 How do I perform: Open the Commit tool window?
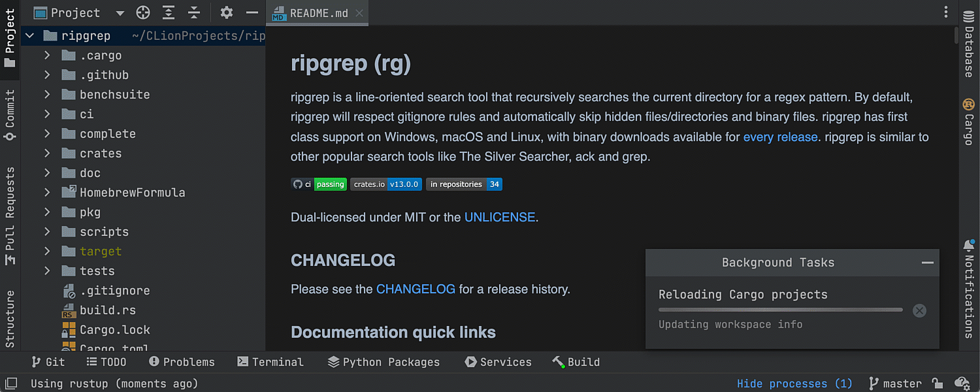[x=10, y=115]
